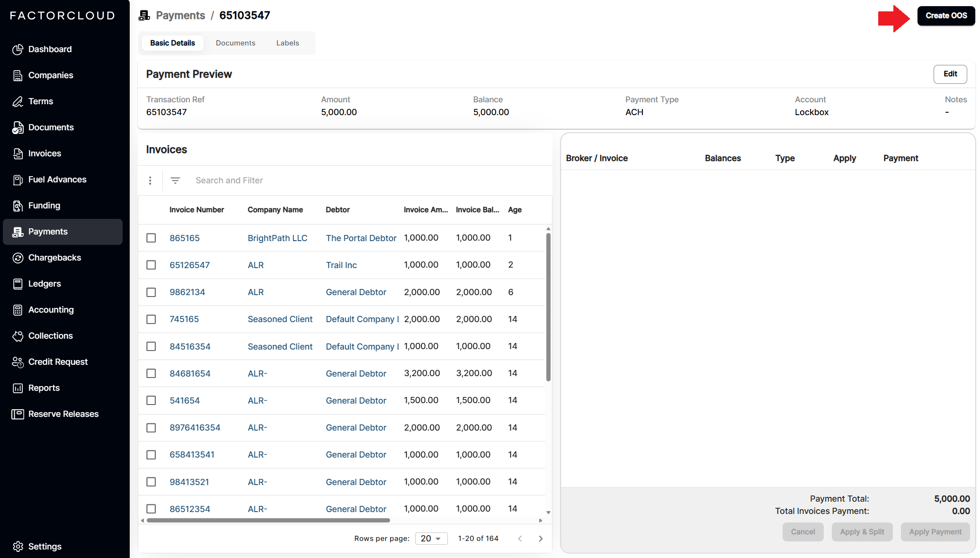The width and height of the screenshot is (980, 558).
Task: Open Trail Inc debtor link
Action: pyautogui.click(x=341, y=265)
